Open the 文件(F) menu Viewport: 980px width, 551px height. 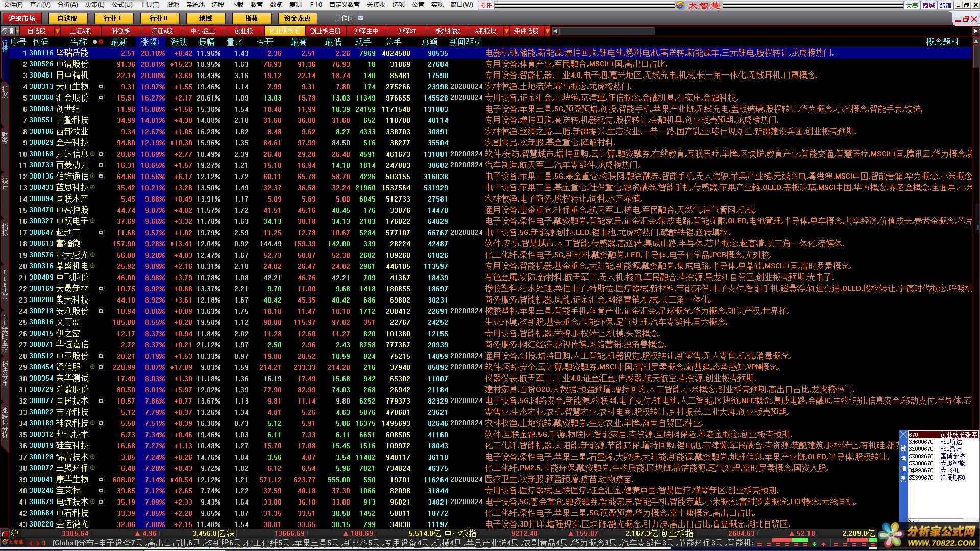click(x=13, y=5)
